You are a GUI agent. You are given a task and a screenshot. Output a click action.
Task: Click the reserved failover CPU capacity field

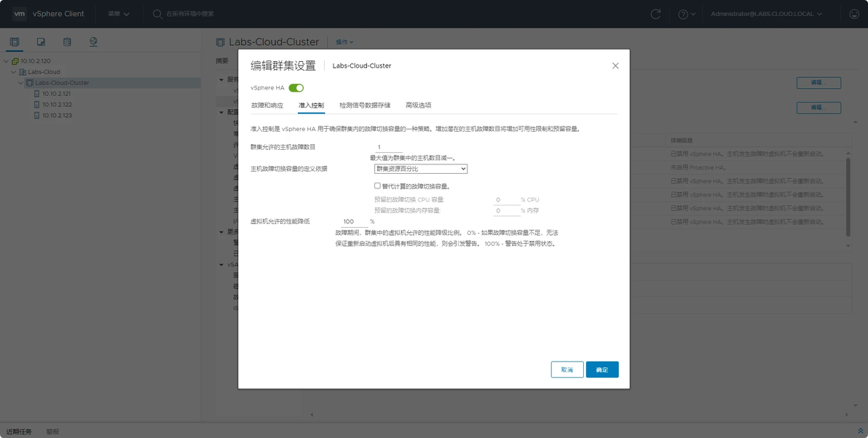pos(507,199)
